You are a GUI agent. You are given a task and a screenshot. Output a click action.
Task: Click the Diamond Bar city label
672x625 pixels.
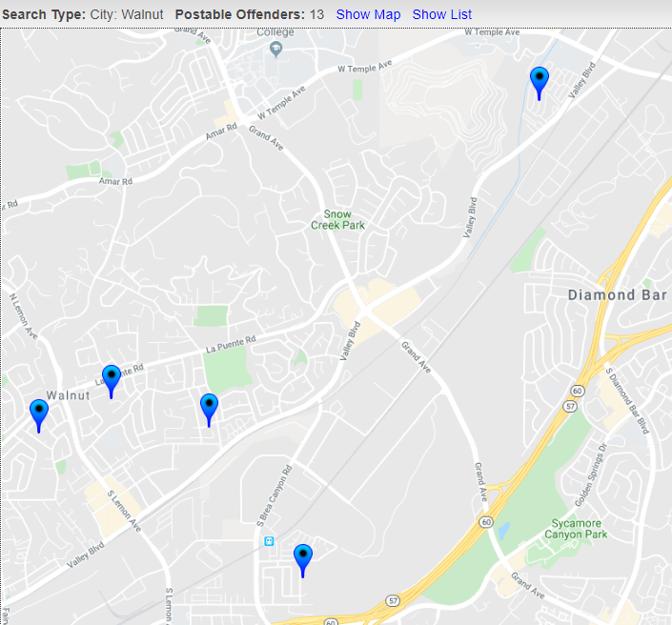click(x=615, y=295)
